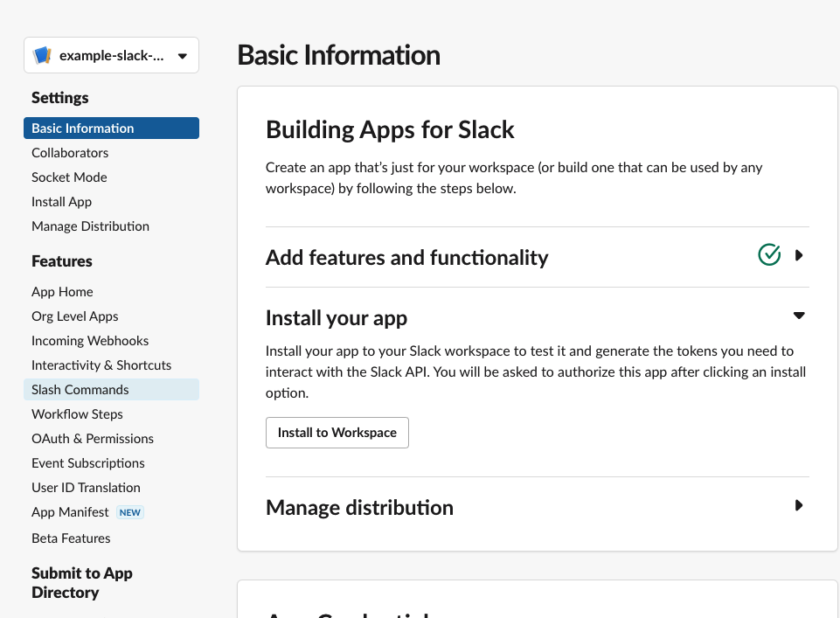Click the green checkmark next to Add features
840x618 pixels.
coord(769,255)
